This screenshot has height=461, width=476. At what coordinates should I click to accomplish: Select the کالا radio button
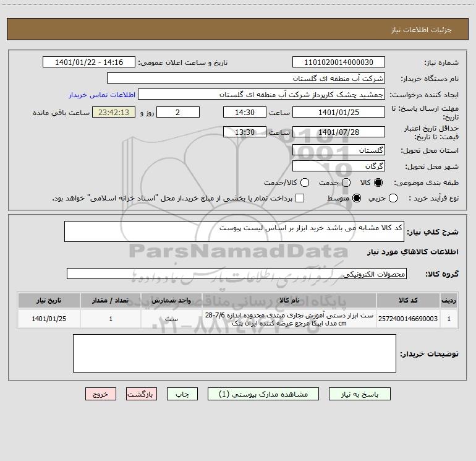[x=378, y=183]
